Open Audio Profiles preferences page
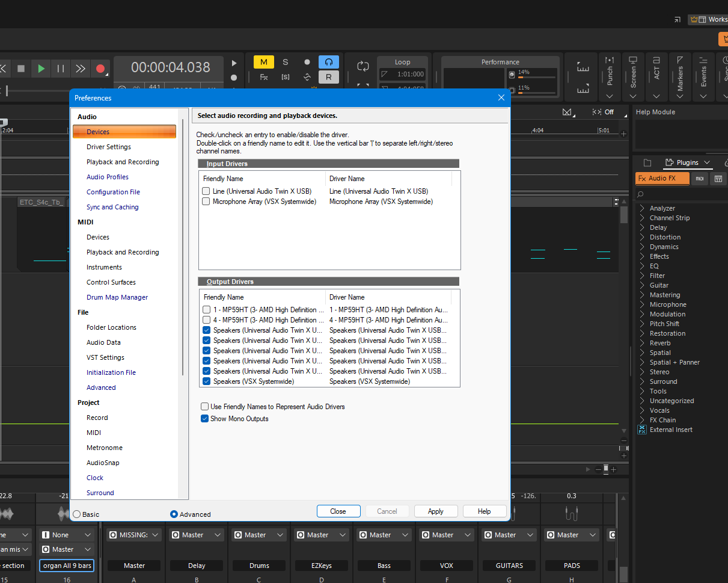Viewport: 728px width, 583px height. (x=108, y=177)
